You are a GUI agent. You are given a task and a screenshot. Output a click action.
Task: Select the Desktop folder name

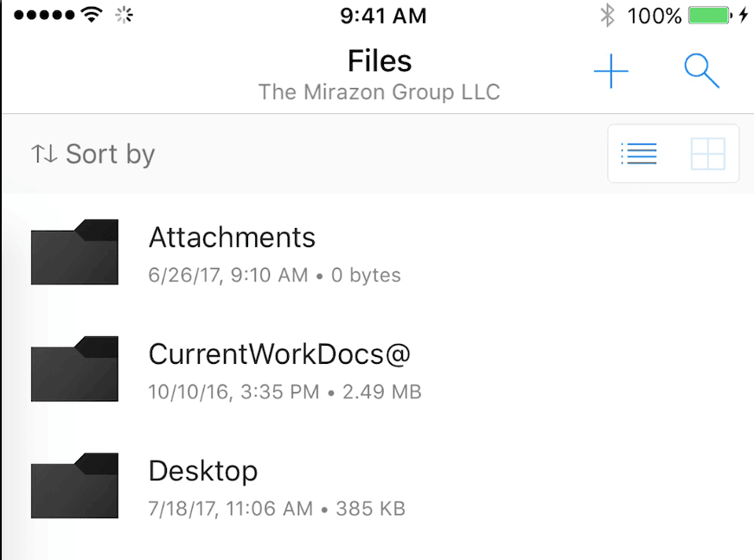coord(203,471)
